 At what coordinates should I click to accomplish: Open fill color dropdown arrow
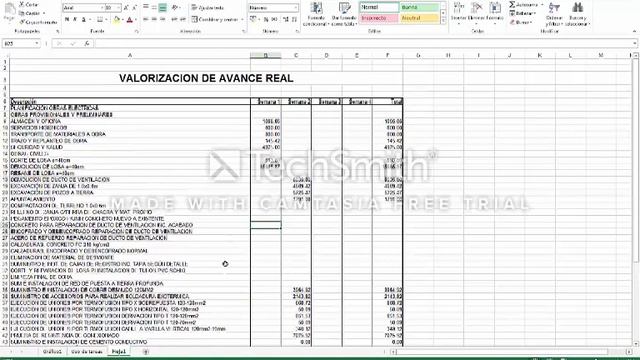pos(122,20)
